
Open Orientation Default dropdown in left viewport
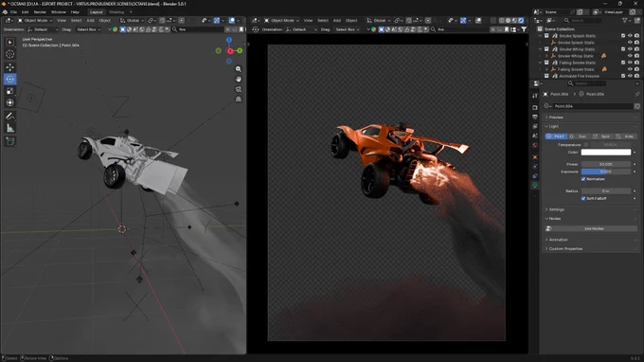pyautogui.click(x=43, y=29)
